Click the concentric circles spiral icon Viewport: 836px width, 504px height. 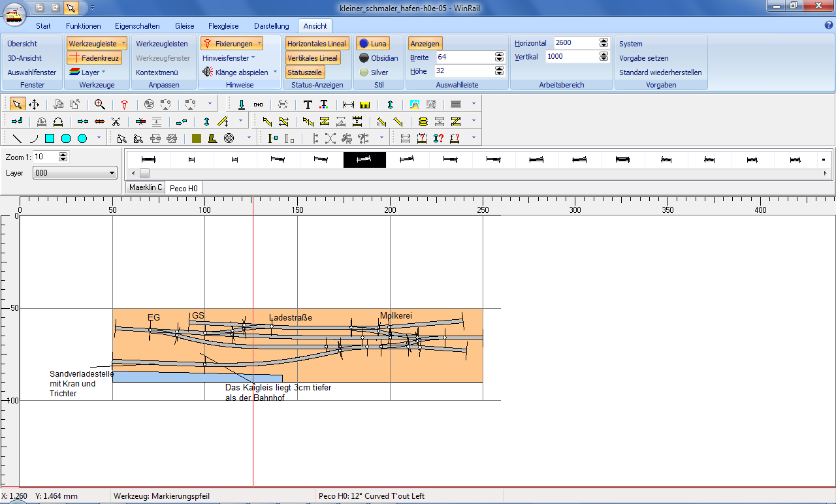click(229, 138)
